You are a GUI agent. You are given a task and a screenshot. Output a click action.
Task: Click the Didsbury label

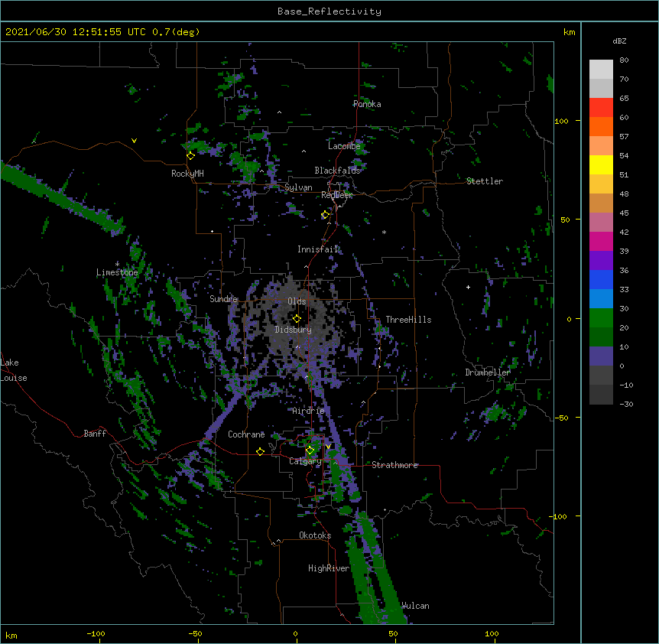point(293,330)
